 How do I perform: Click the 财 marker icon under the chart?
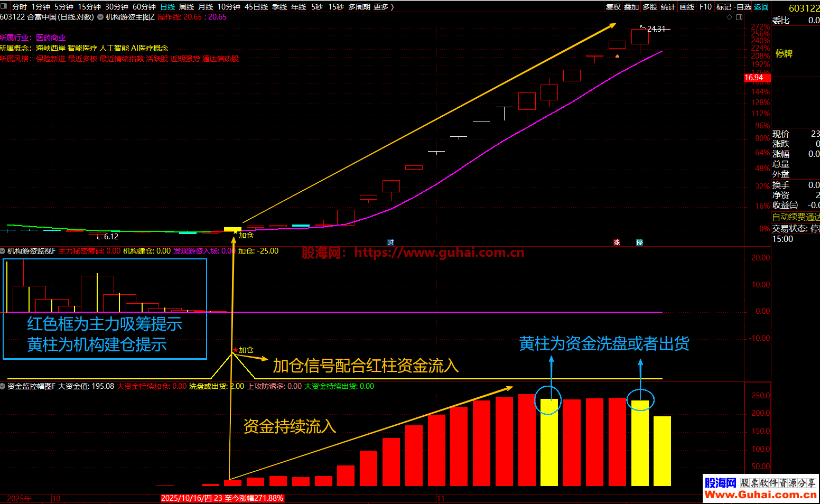tap(390, 242)
